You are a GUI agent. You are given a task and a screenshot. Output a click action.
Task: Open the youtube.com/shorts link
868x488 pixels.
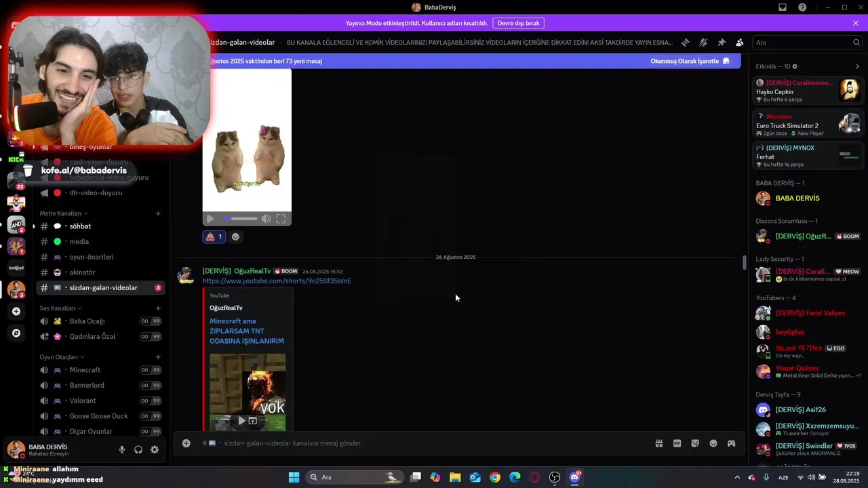(277, 281)
